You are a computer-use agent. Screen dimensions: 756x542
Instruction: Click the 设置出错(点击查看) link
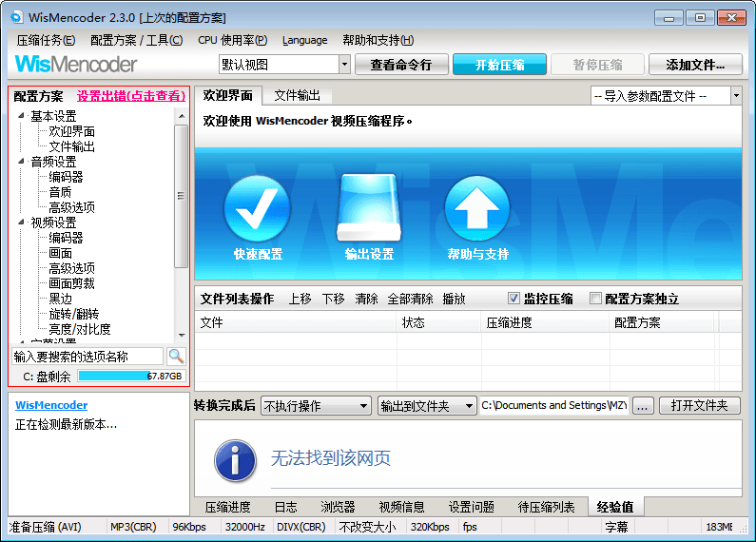[131, 96]
